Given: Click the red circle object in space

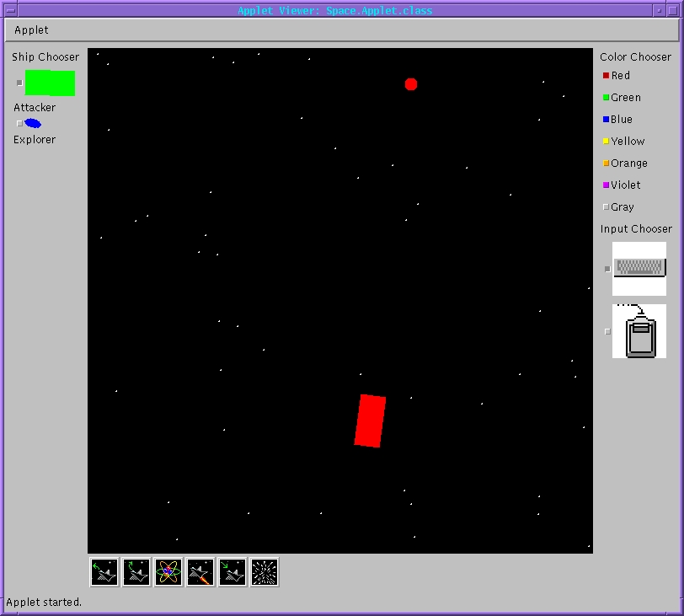Looking at the screenshot, I should 411,84.
